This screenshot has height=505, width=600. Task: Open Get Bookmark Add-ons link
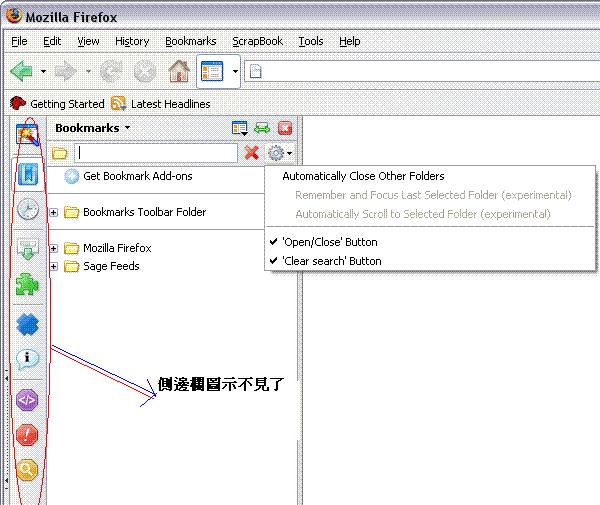click(129, 176)
